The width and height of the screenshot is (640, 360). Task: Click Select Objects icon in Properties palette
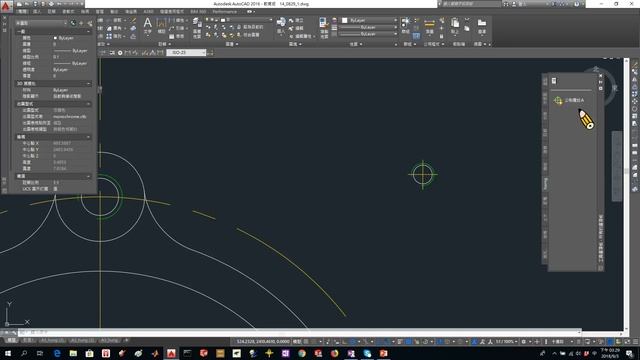pyautogui.click(x=81, y=23)
